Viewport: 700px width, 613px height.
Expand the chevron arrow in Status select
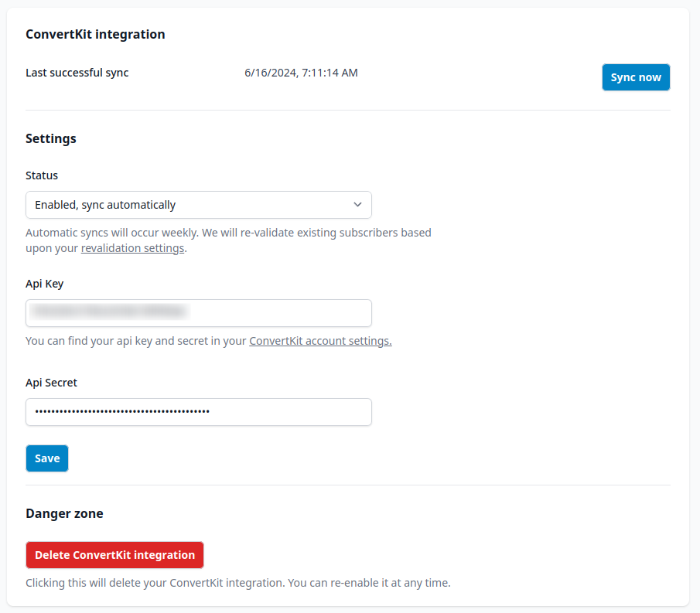[x=357, y=205]
